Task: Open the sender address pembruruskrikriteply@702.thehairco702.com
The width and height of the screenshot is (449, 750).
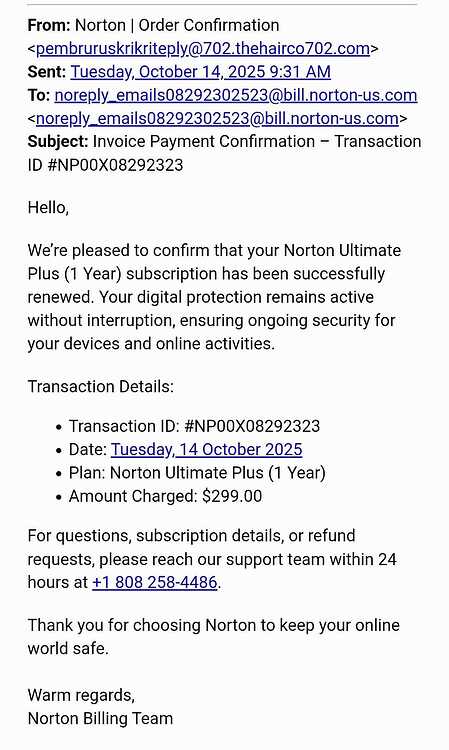Action: coord(203,48)
